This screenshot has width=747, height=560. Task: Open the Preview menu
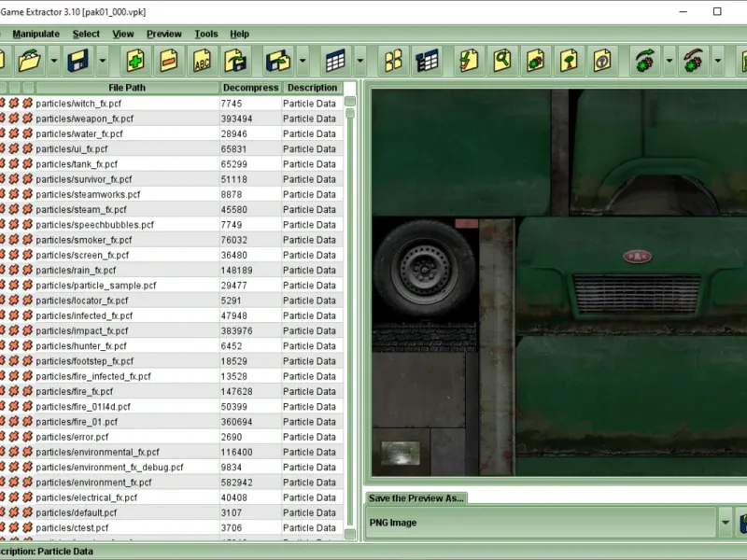click(x=164, y=34)
